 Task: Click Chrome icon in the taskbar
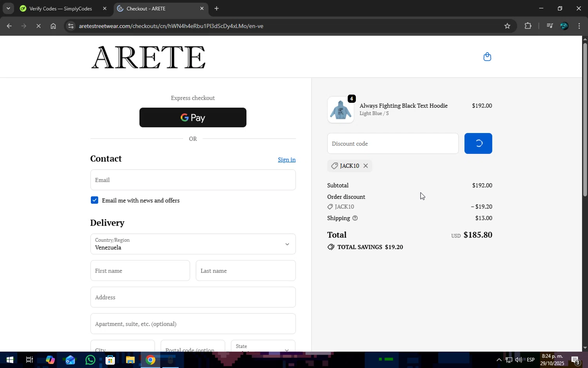(151, 360)
